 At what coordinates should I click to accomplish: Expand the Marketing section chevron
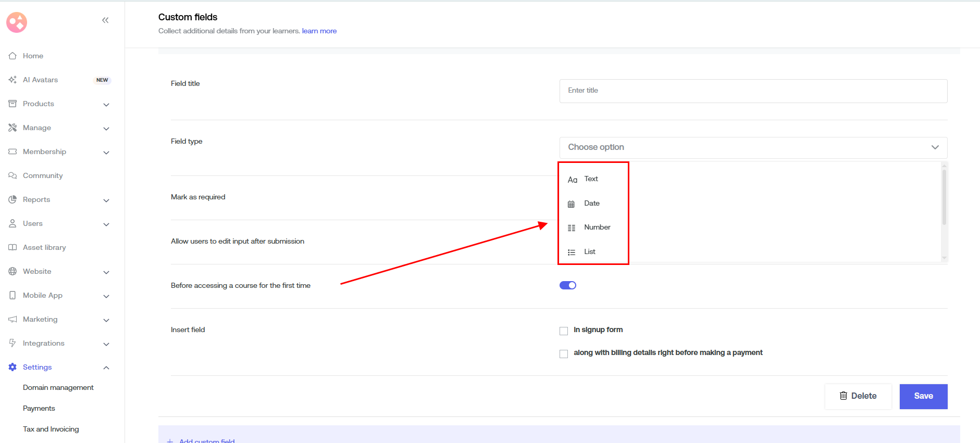coord(106,320)
